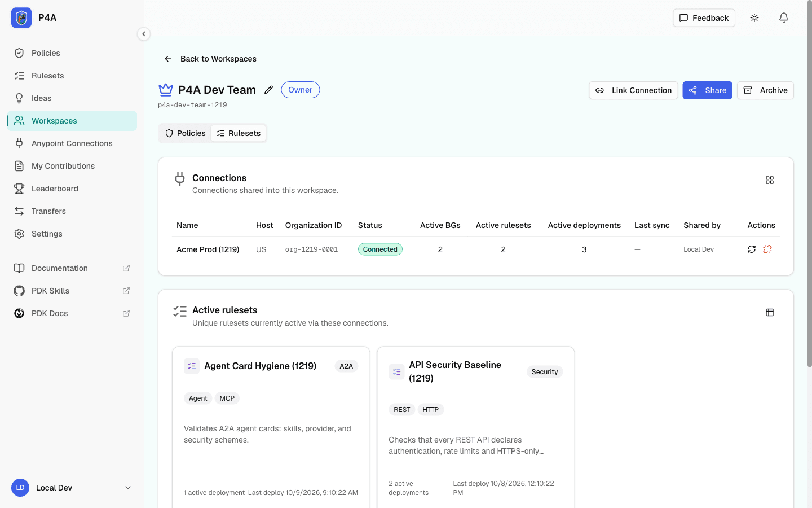The image size is (812, 508).
Task: Open the Transfers page
Action: 72,211
